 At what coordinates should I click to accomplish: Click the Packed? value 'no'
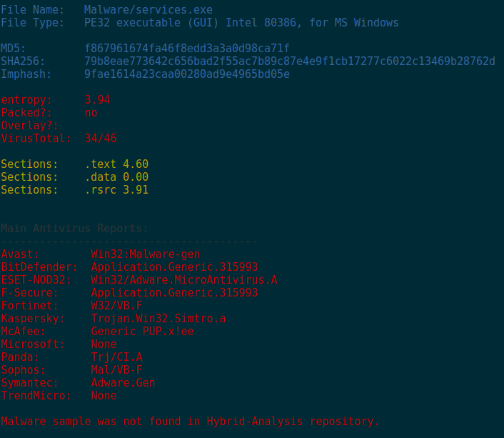click(x=91, y=113)
